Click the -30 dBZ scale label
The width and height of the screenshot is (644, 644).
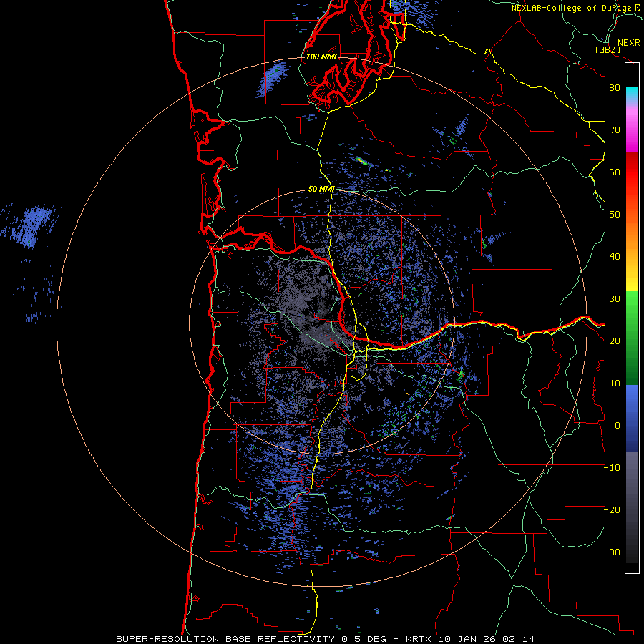[x=612, y=552]
